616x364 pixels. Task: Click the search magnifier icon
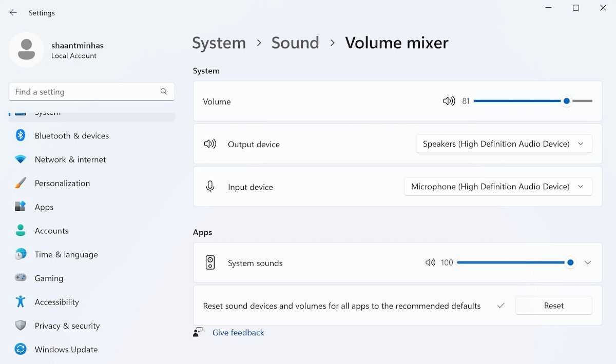tap(164, 92)
